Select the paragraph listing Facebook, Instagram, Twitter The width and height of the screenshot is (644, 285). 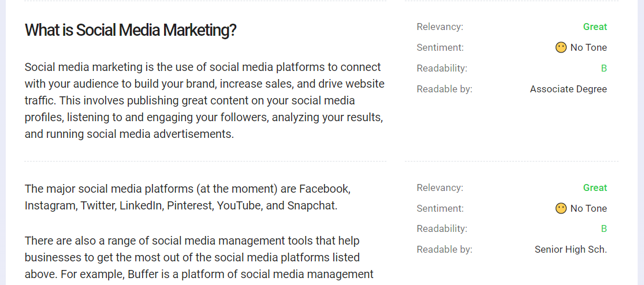[x=187, y=197]
